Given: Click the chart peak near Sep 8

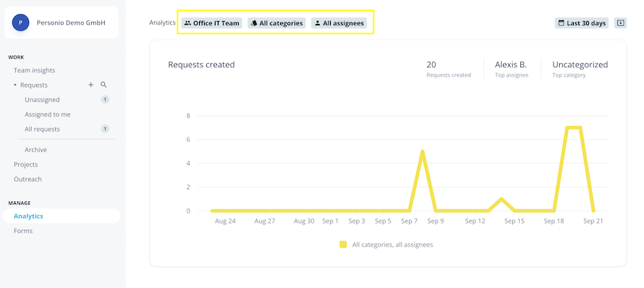Looking at the screenshot, I should click(x=422, y=152).
